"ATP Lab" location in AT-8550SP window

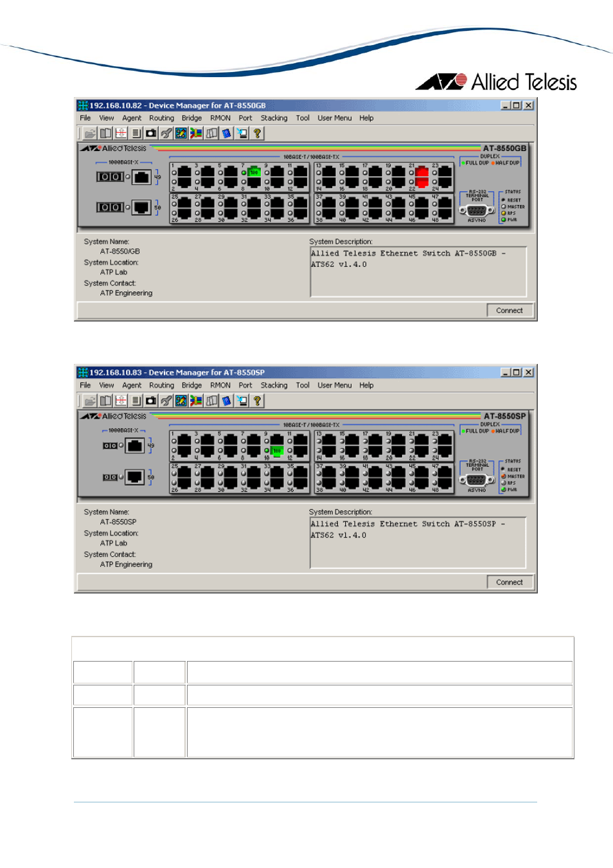pyautogui.click(x=114, y=543)
